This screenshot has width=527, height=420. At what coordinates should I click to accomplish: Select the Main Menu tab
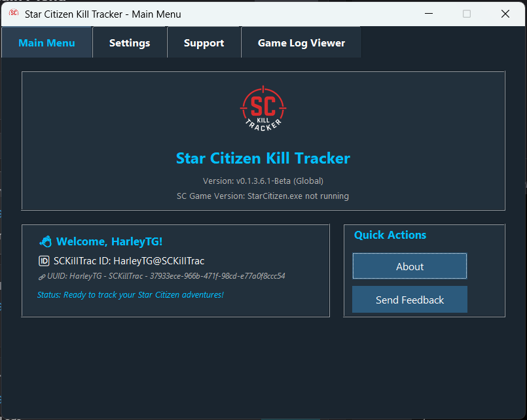[46, 43]
